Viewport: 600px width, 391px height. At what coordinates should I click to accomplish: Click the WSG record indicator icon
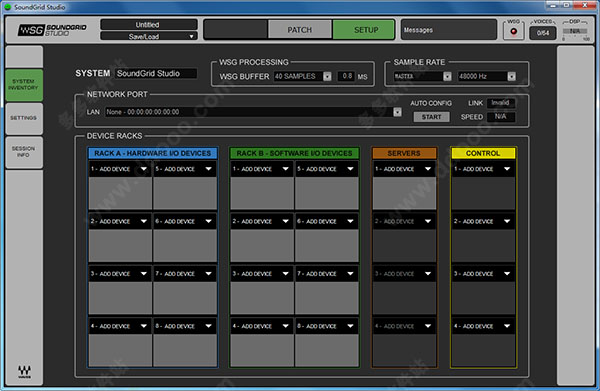tap(514, 31)
